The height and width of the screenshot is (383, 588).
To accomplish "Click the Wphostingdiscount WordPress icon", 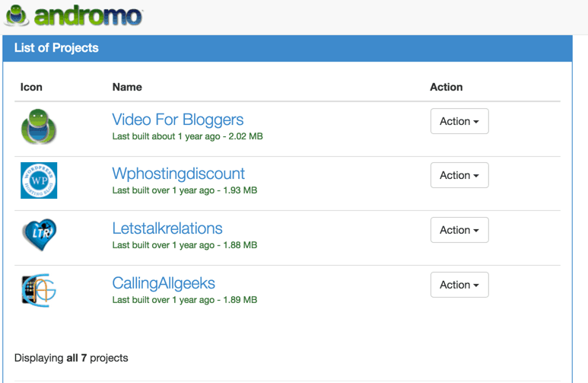I will click(39, 180).
